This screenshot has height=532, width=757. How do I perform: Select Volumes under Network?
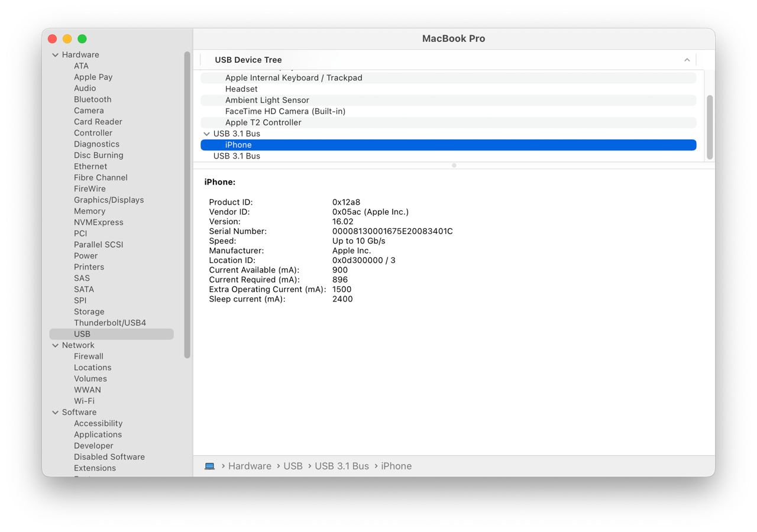tap(90, 379)
